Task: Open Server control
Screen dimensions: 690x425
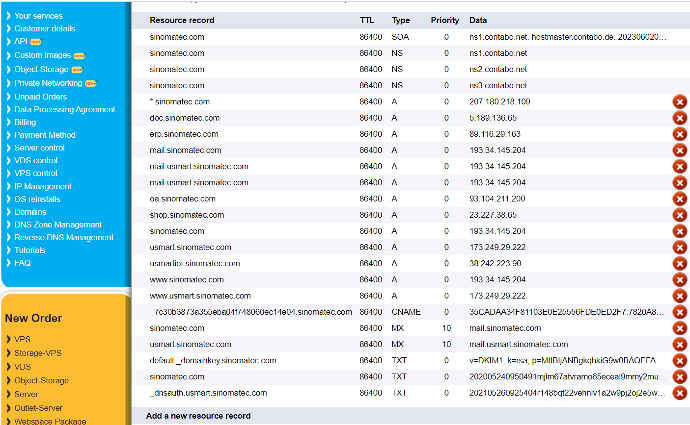Action: point(39,148)
